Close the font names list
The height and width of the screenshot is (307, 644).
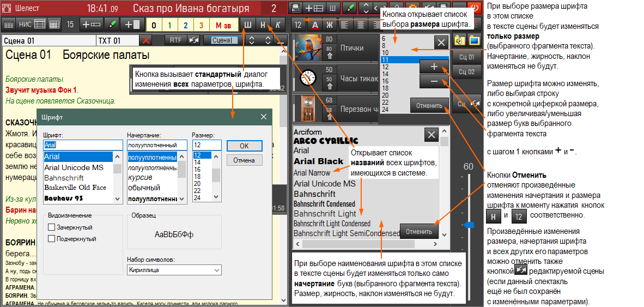(432, 135)
